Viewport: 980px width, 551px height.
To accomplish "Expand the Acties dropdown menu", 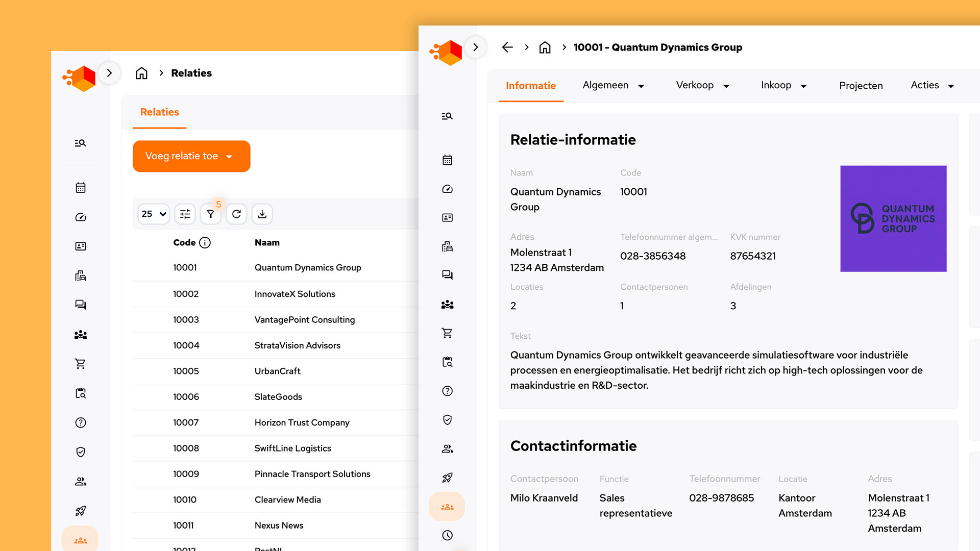I will coord(932,85).
